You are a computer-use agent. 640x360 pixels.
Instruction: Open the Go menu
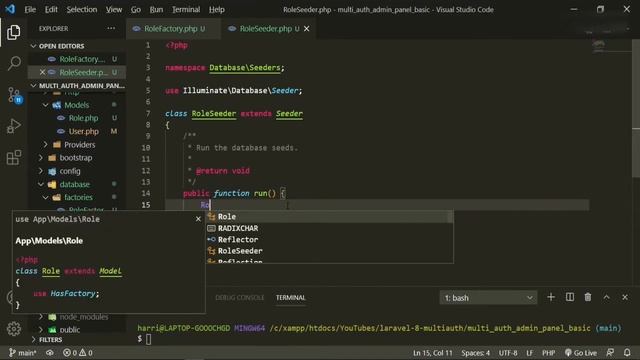point(136,9)
